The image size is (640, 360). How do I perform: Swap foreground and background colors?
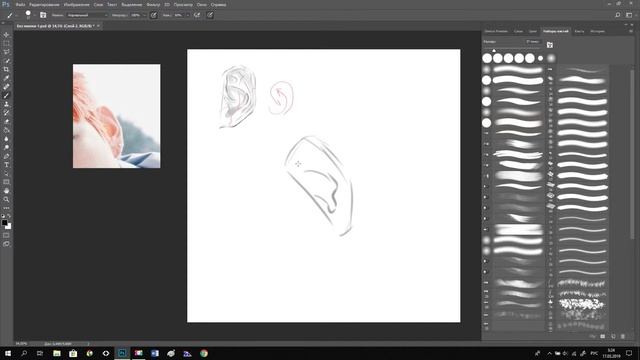[9, 216]
